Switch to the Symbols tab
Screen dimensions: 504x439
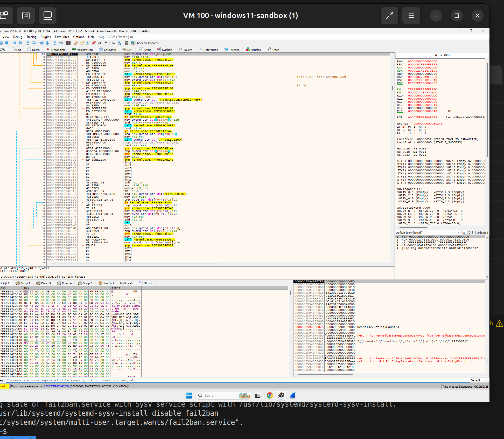coord(165,50)
